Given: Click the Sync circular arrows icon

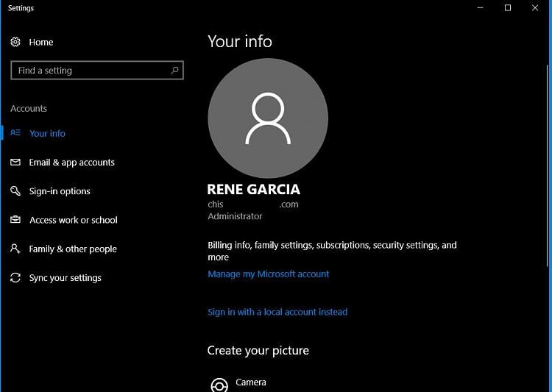Looking at the screenshot, I should pyautogui.click(x=15, y=278).
